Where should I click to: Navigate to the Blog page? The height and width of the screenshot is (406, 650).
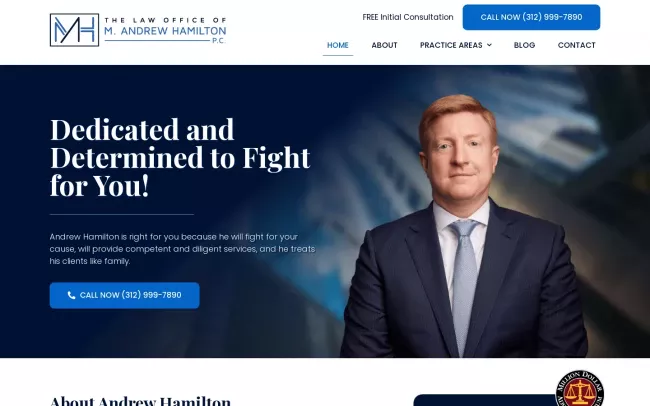point(524,45)
